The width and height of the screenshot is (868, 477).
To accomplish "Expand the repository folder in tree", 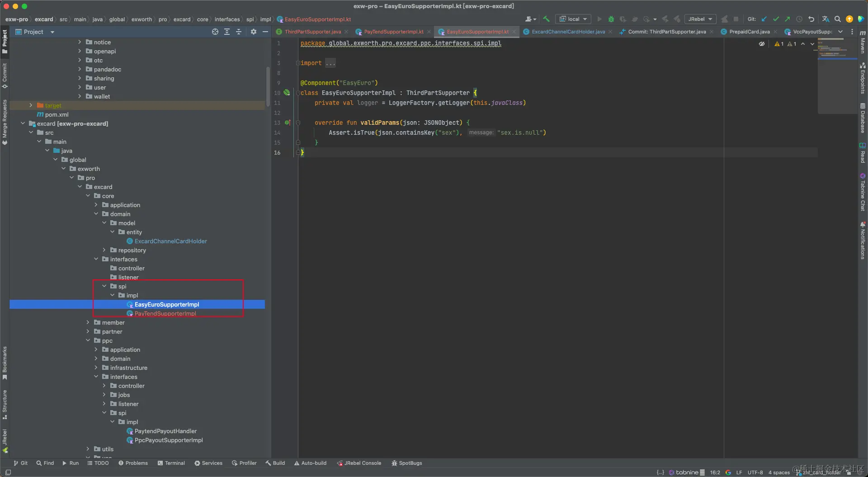I will tap(104, 250).
